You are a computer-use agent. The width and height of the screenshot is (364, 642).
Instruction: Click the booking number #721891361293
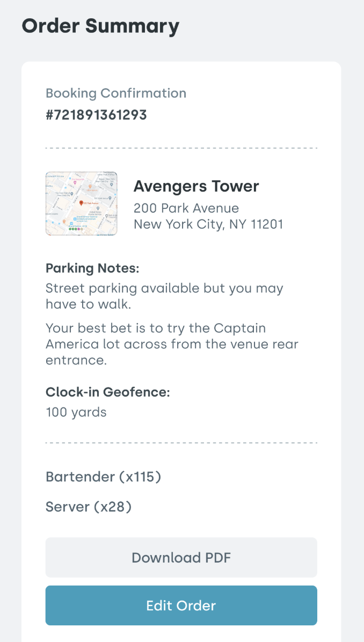coord(96,115)
